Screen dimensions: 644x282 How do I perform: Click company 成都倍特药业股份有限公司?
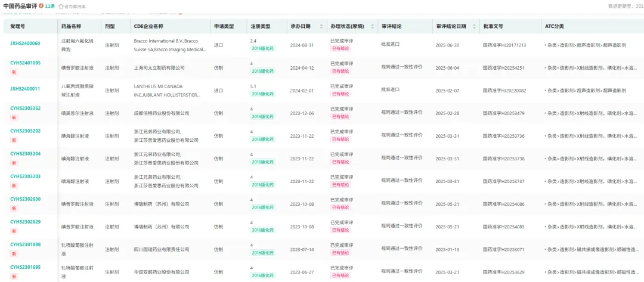pos(162,113)
